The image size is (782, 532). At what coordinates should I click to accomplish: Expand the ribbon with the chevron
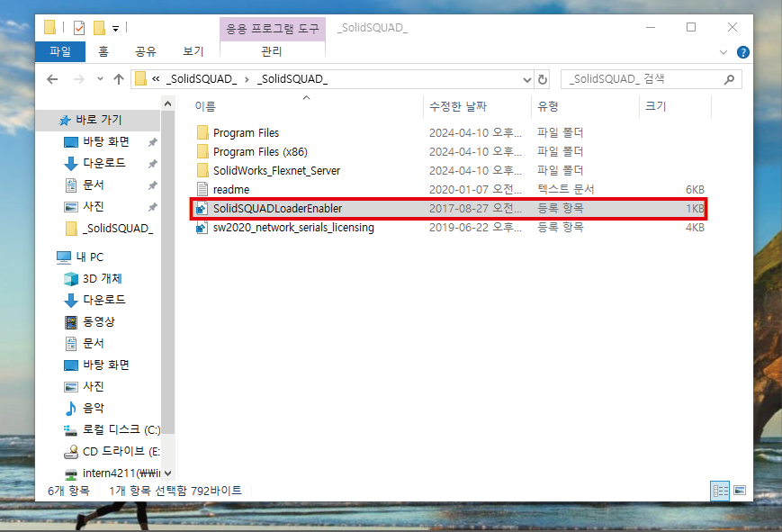pyautogui.click(x=724, y=52)
